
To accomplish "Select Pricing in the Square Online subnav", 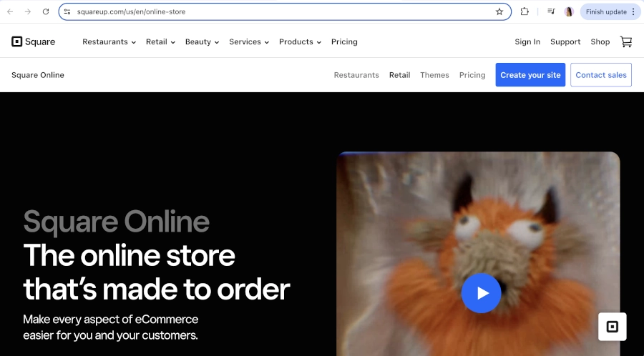I will coord(472,74).
